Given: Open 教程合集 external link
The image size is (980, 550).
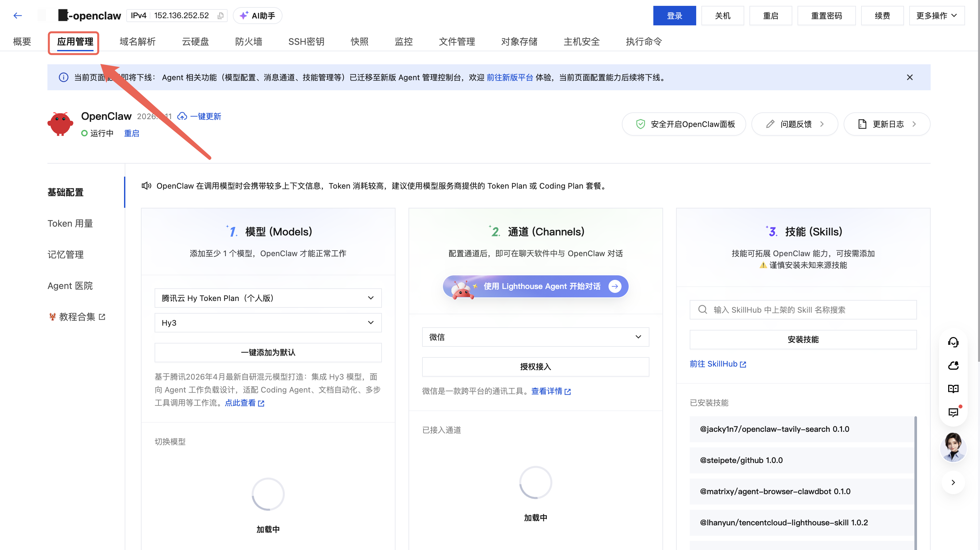Looking at the screenshot, I should click(77, 317).
